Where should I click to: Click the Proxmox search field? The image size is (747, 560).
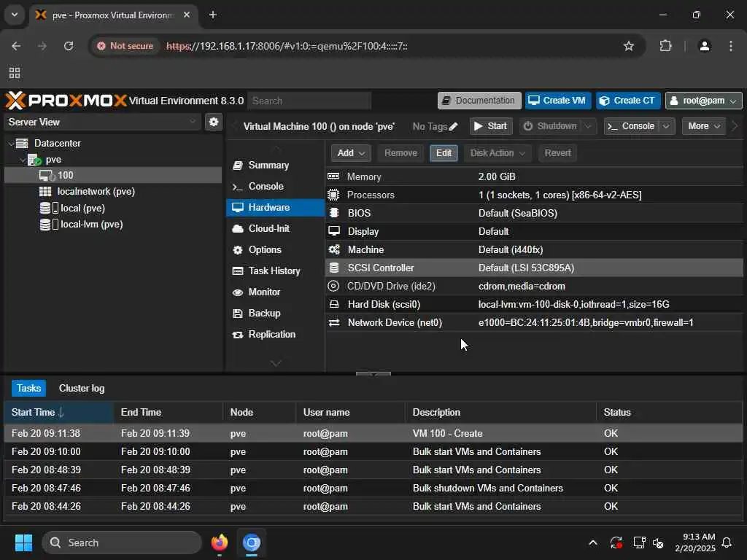pos(309,101)
